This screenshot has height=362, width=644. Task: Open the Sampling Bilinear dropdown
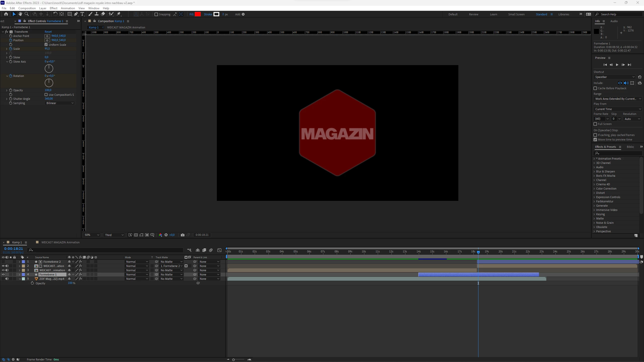tap(60, 103)
